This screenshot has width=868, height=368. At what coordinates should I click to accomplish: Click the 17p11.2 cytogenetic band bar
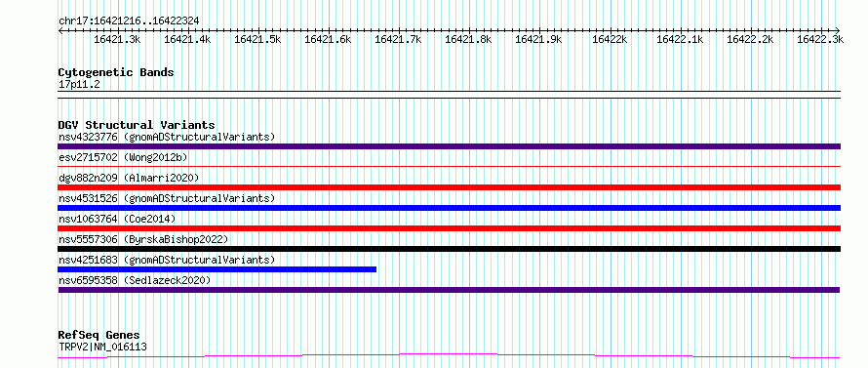[x=449, y=95]
